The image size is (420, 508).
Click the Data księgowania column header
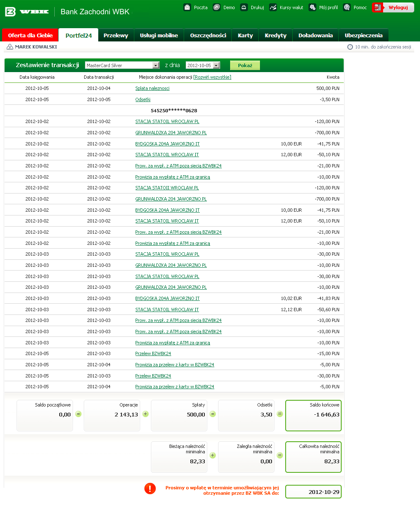point(37,77)
